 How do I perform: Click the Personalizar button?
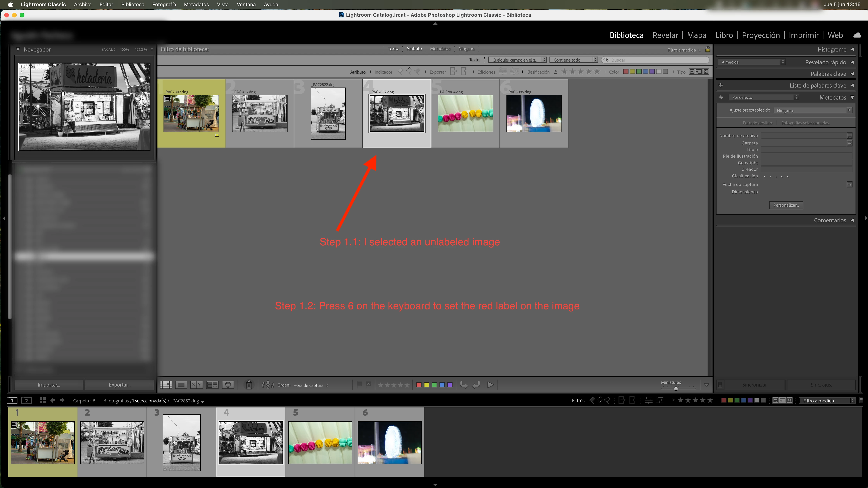click(786, 205)
